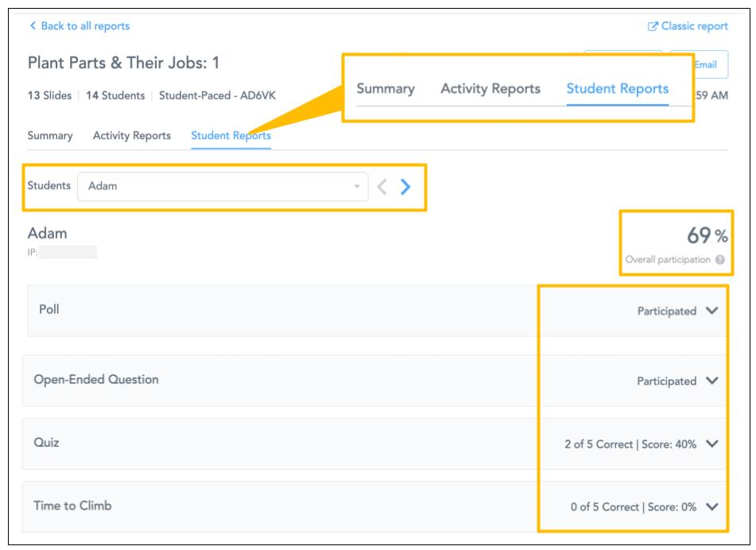Switch to the small Activity Reports tab
The height and width of the screenshot is (550, 756).
tap(132, 136)
